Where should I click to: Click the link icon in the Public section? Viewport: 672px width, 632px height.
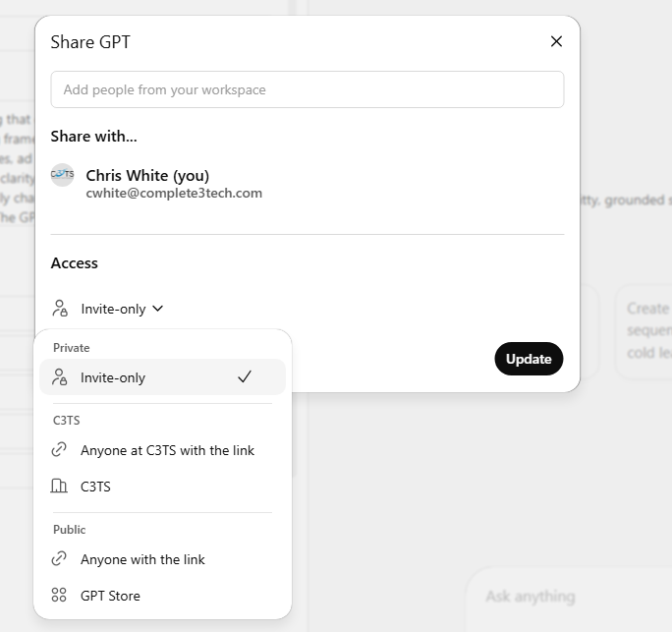tap(60, 559)
